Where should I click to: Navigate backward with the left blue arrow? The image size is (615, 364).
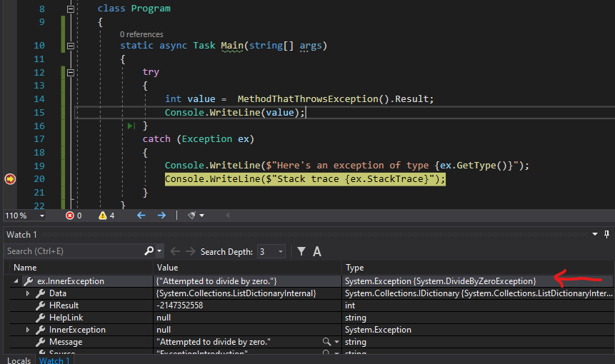[141, 216]
